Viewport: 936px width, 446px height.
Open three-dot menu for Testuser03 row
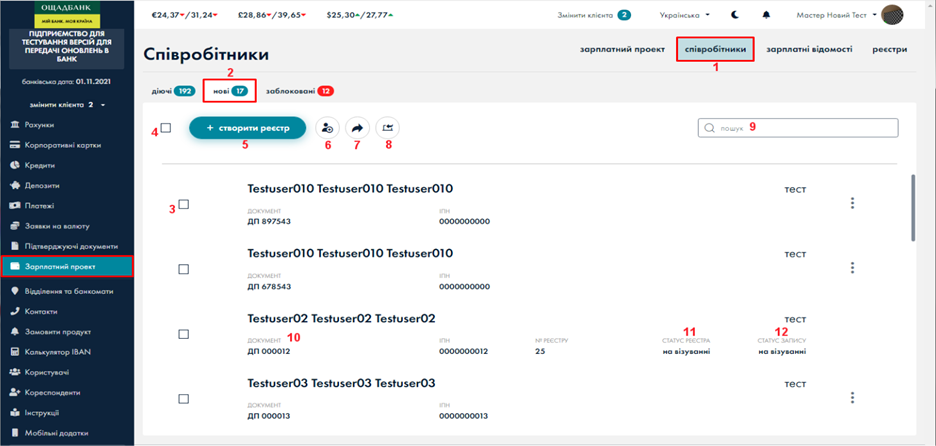click(x=852, y=397)
